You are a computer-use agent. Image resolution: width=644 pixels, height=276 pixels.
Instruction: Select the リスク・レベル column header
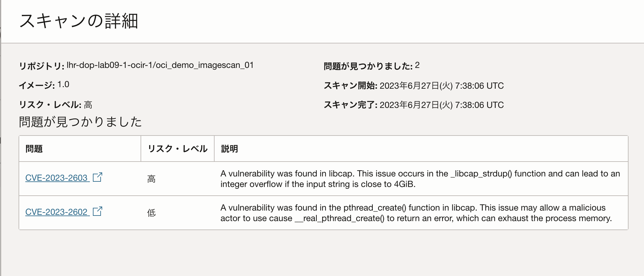177,149
